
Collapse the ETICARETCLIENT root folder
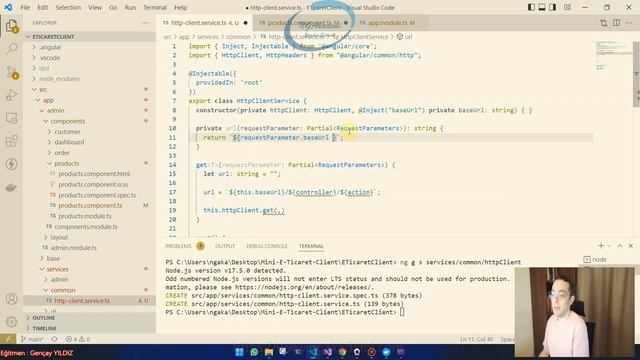[x=89, y=37]
